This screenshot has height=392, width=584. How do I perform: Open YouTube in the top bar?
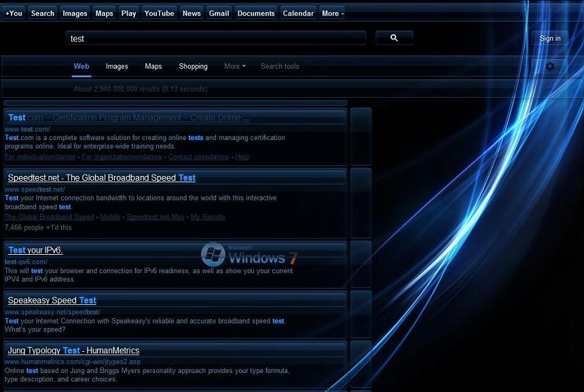159,13
